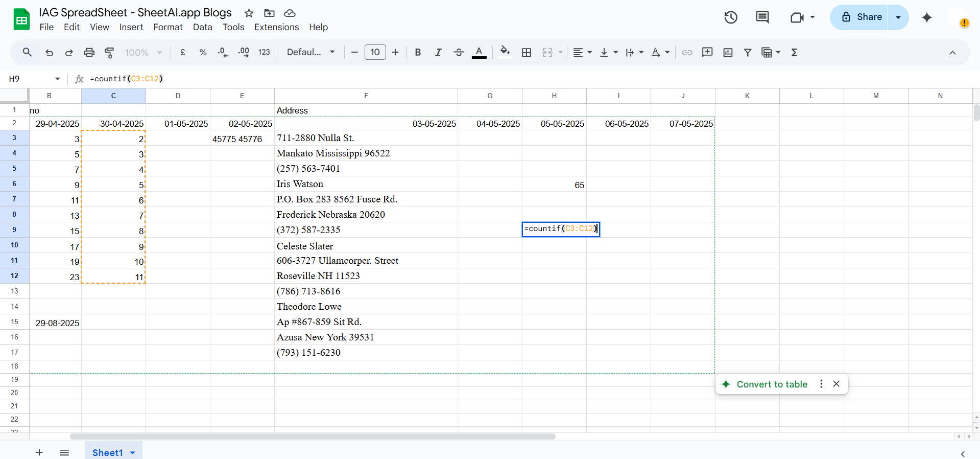The width and height of the screenshot is (980, 459).
Task: Open the Edit menu
Action: pyautogui.click(x=71, y=27)
